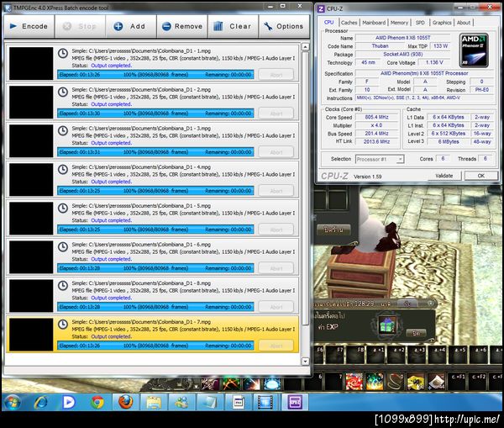
Task: Click the thumbnail of highlighted Colombiana_D1 - 7.mpg
Action: tap(31, 335)
